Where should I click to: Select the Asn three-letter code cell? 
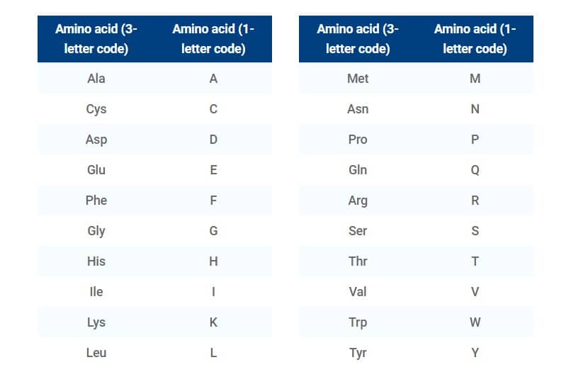coord(358,109)
